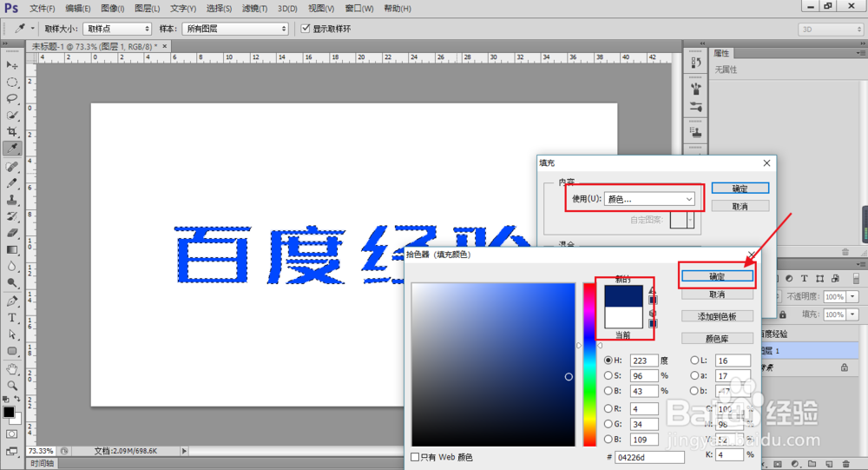Select the R red radio button
The image size is (868, 470).
coord(608,408)
